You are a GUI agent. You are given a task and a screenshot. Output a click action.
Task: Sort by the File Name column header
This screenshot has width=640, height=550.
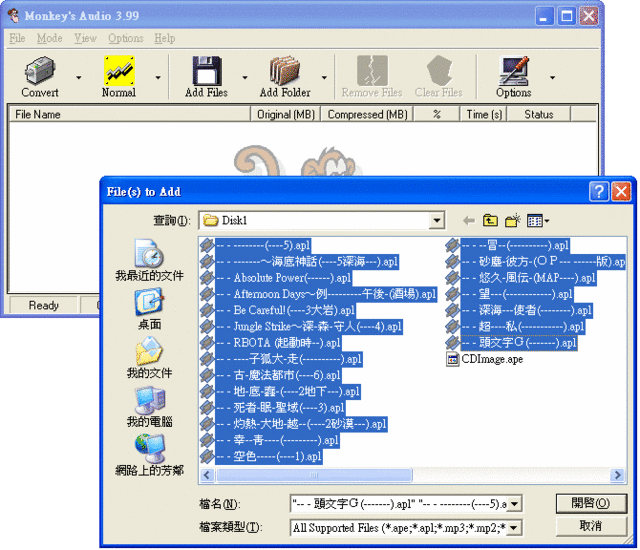pos(129,114)
